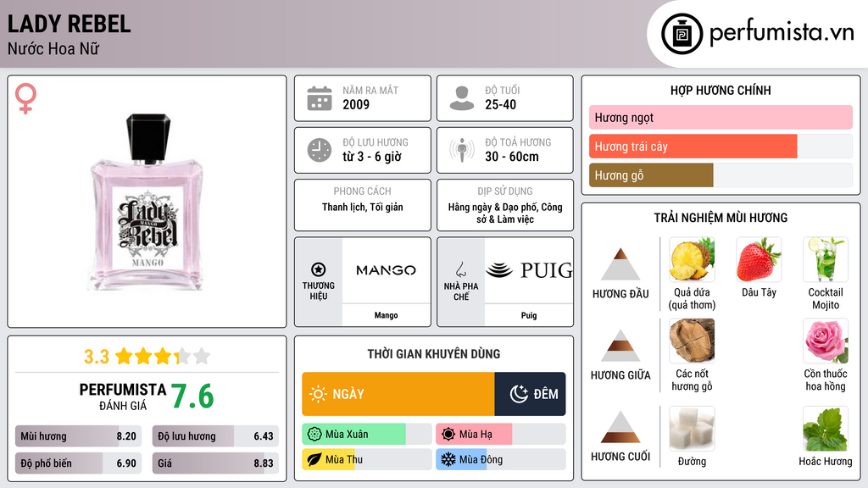The image size is (868, 488).
Task: Click the Hương trái cây accord bar
Action: pos(721,146)
